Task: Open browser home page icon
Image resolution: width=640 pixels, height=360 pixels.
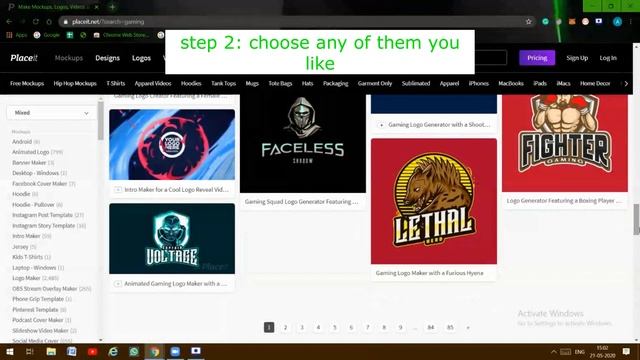Action: tap(49, 22)
